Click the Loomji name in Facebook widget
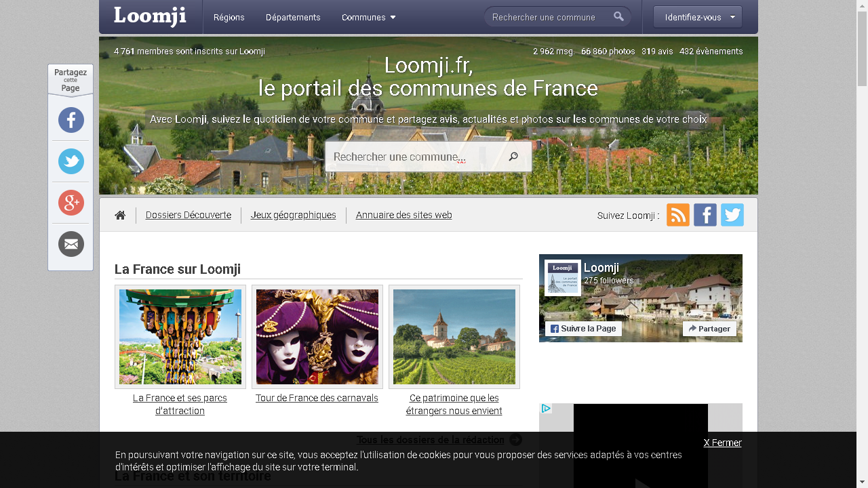Image resolution: width=868 pixels, height=488 pixels. (x=601, y=268)
